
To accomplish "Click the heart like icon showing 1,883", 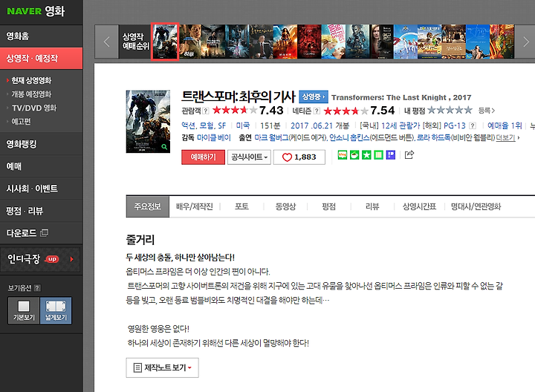I will 287,157.
